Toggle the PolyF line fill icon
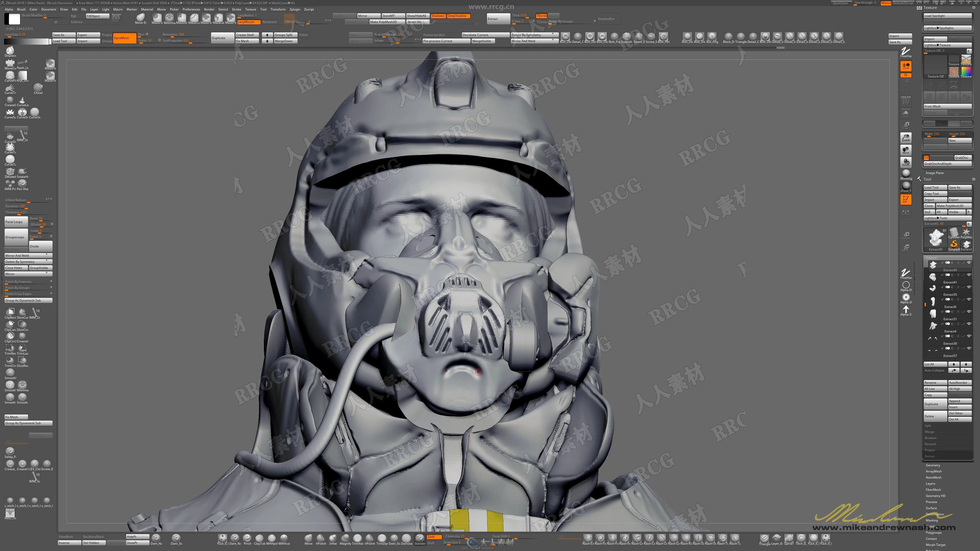 (x=906, y=101)
